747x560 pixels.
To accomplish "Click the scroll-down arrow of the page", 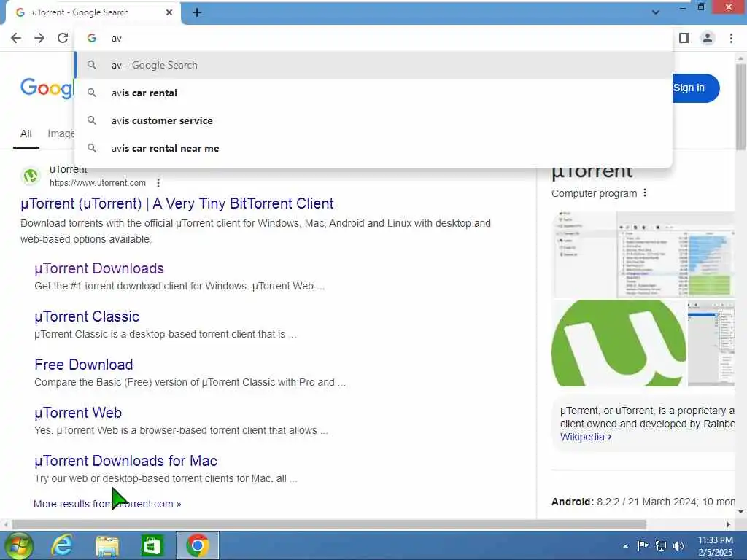I will click(741, 512).
